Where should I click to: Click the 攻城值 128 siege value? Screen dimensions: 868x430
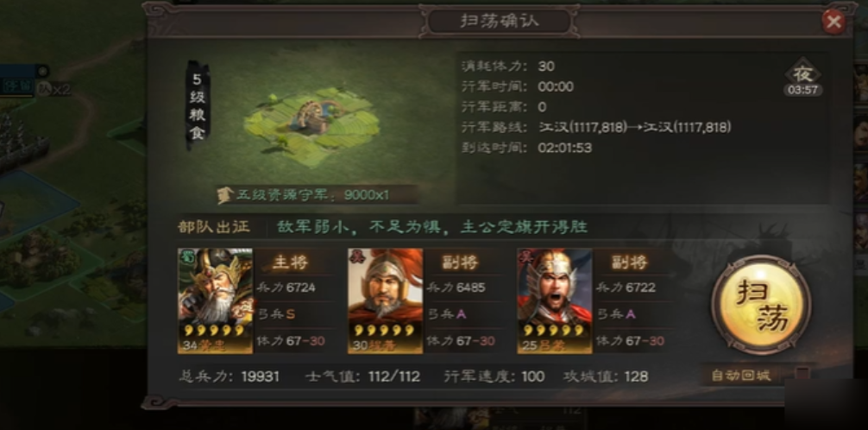click(636, 376)
